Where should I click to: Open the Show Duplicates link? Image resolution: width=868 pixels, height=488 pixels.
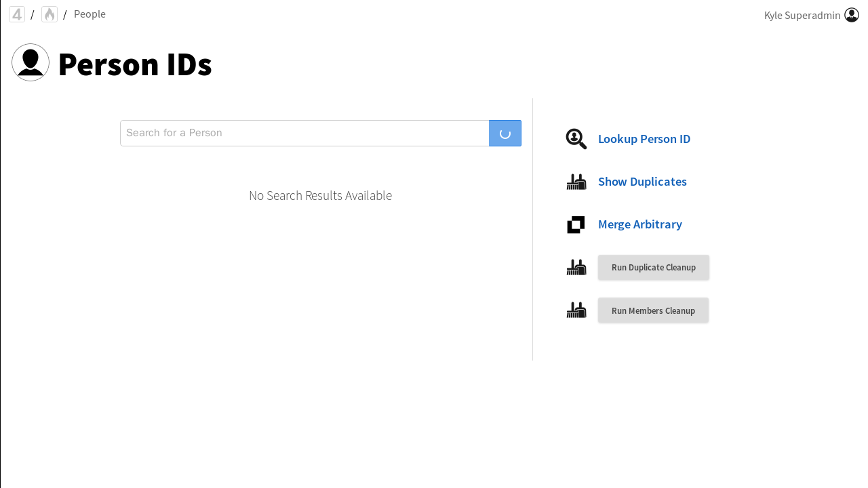point(642,182)
